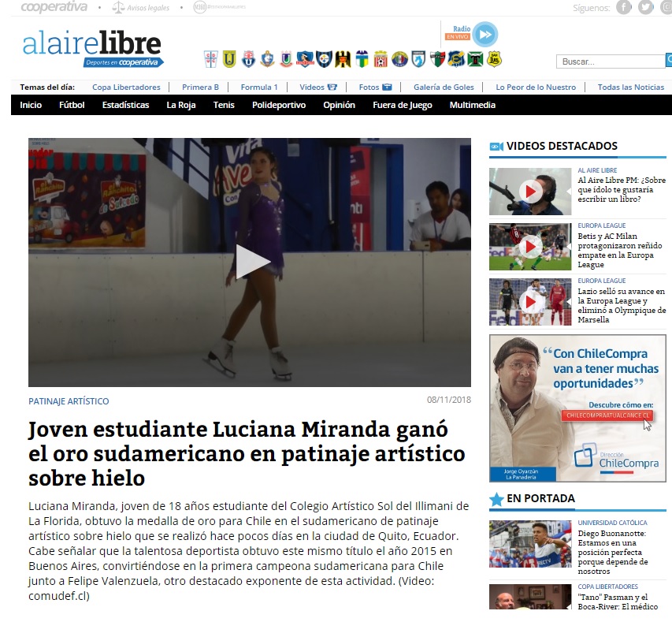Click the Buscar search field

(x=610, y=61)
